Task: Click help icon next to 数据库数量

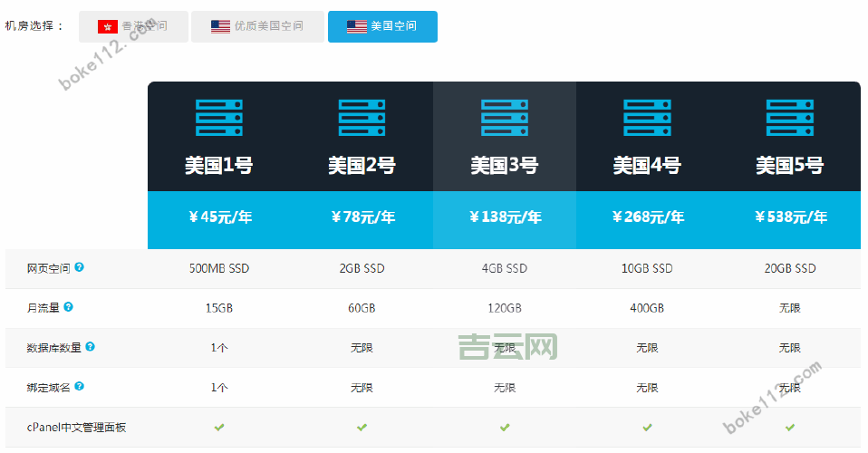Action: tap(90, 347)
